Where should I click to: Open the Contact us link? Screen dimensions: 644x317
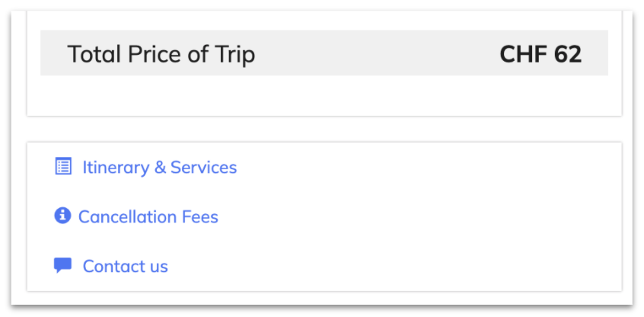[x=126, y=266]
